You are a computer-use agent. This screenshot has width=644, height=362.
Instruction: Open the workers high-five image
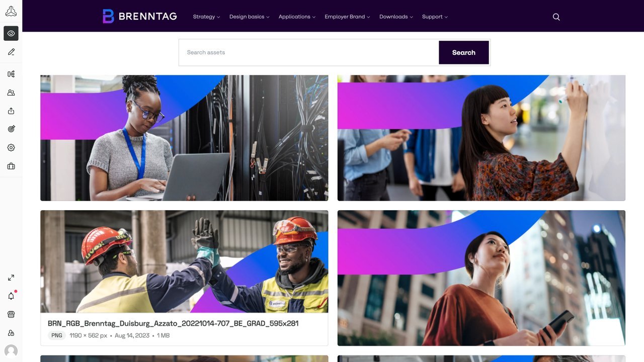[184, 261]
